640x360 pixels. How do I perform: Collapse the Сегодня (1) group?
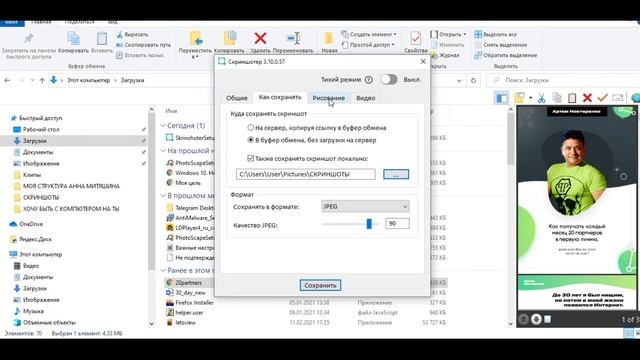pyautogui.click(x=163, y=125)
